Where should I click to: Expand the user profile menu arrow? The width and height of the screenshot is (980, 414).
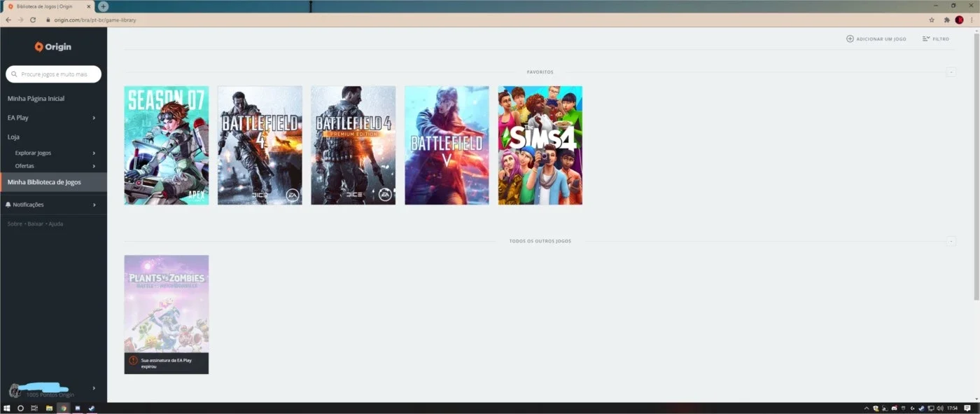[94, 388]
